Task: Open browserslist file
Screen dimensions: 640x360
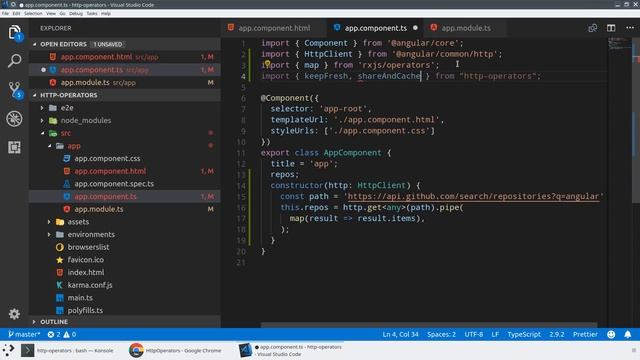Action: click(x=88, y=247)
